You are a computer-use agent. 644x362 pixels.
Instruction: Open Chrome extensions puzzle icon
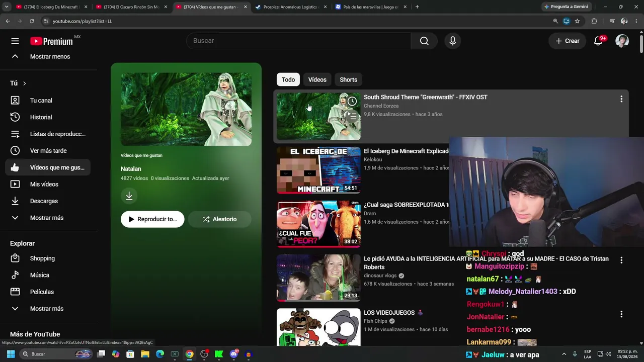tap(594, 21)
